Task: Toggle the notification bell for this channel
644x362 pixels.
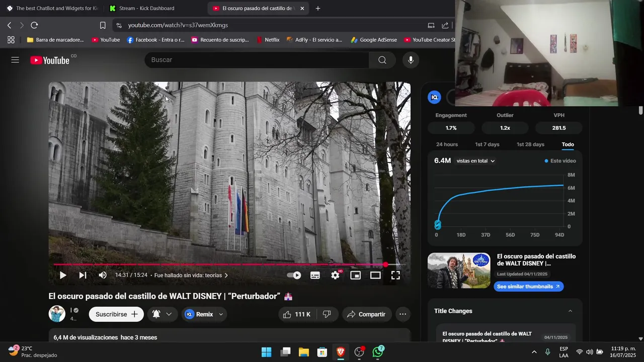Action: pos(156,314)
